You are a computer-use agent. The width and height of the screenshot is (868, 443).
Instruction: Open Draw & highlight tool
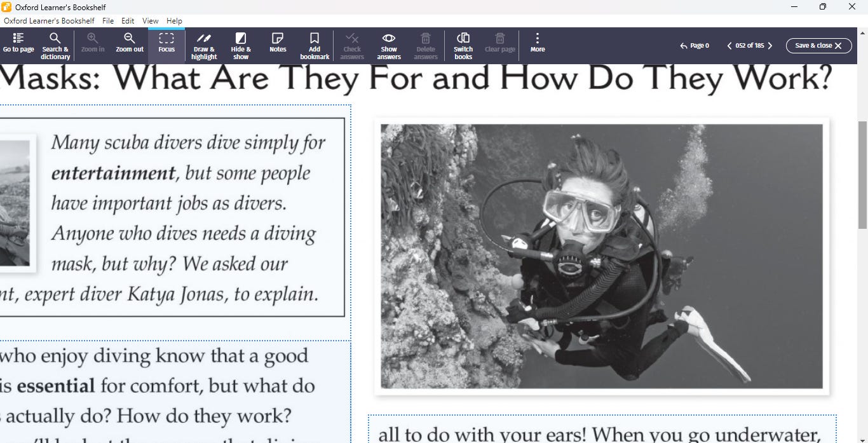[204, 46]
